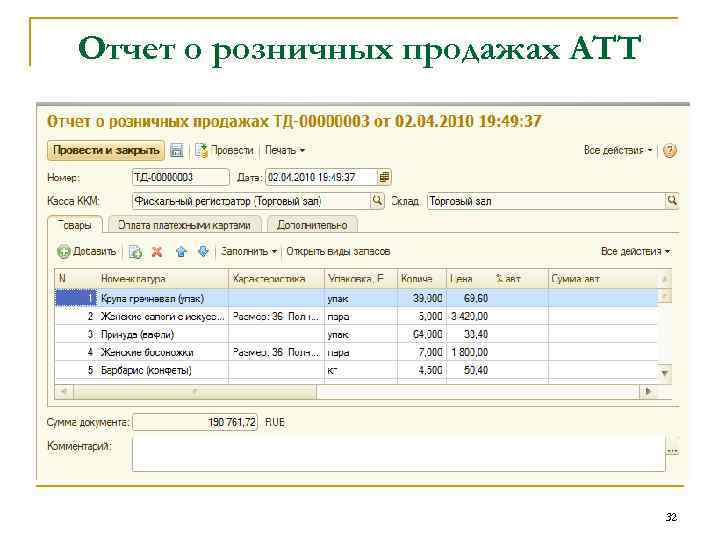The image size is (720, 540).
Task: Click into the Комментарий text area
Action: point(399,453)
